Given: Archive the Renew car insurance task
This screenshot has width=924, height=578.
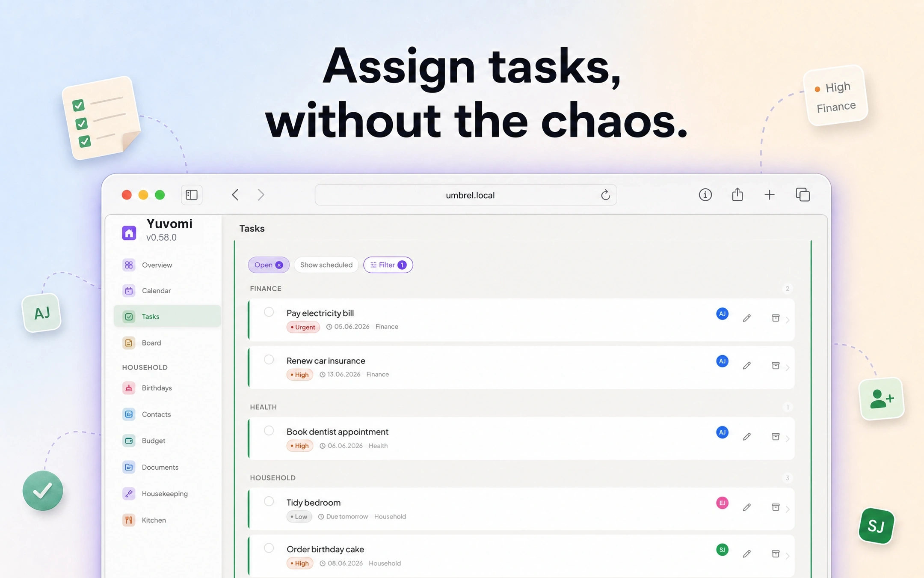Looking at the screenshot, I should tap(775, 366).
